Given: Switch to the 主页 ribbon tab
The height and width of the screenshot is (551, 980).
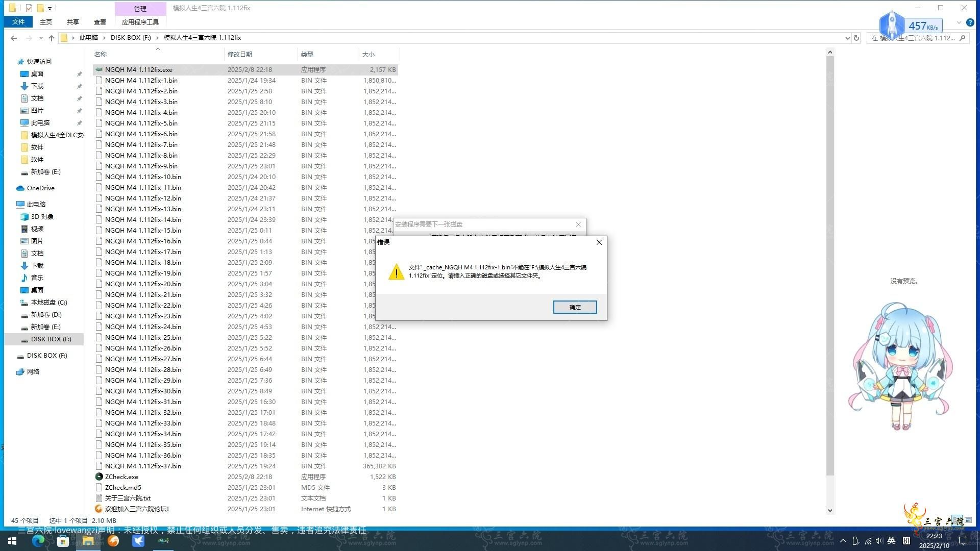Looking at the screenshot, I should 46,22.
